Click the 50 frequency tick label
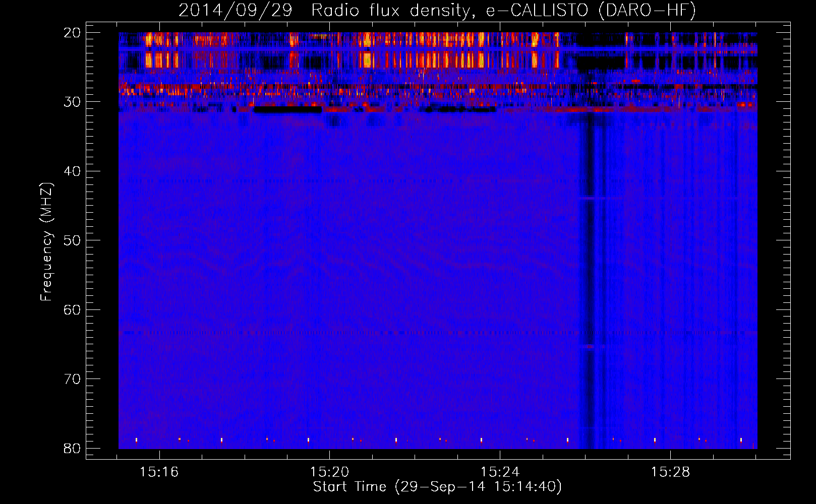Viewport: 816px width, 504px height. click(73, 240)
